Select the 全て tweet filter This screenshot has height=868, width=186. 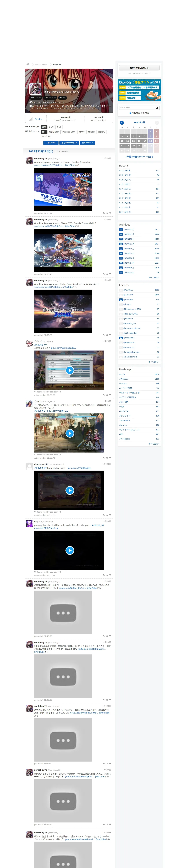click(x=44, y=132)
